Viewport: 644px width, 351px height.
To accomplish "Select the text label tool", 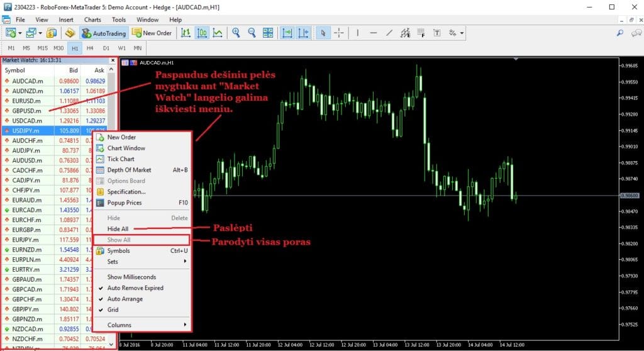I will point(437,33).
